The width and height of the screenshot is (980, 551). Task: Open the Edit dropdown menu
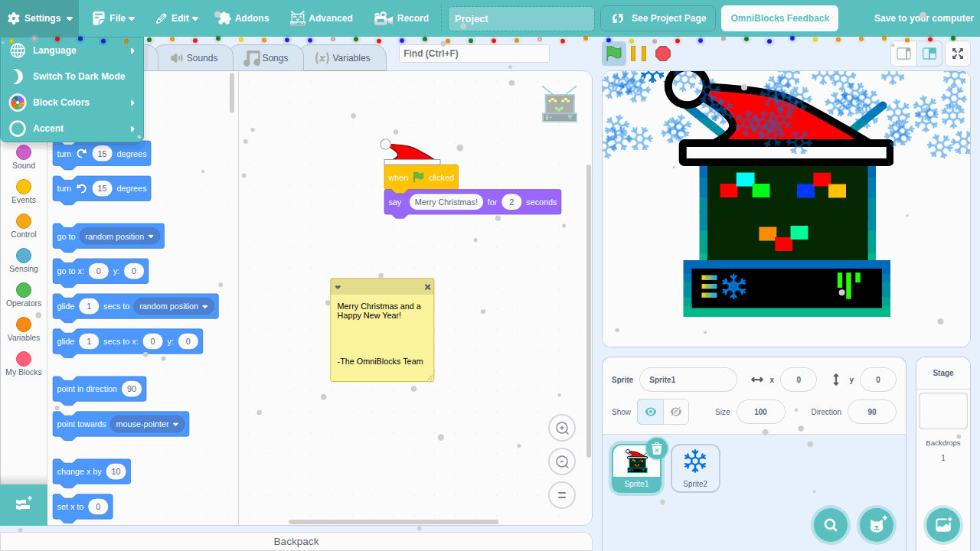177,18
